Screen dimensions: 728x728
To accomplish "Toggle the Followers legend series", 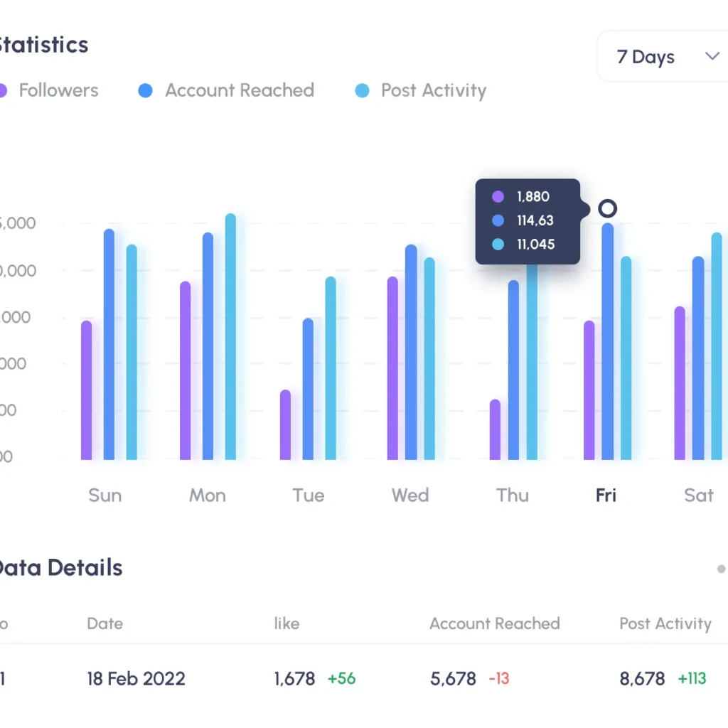I will pyautogui.click(x=58, y=90).
